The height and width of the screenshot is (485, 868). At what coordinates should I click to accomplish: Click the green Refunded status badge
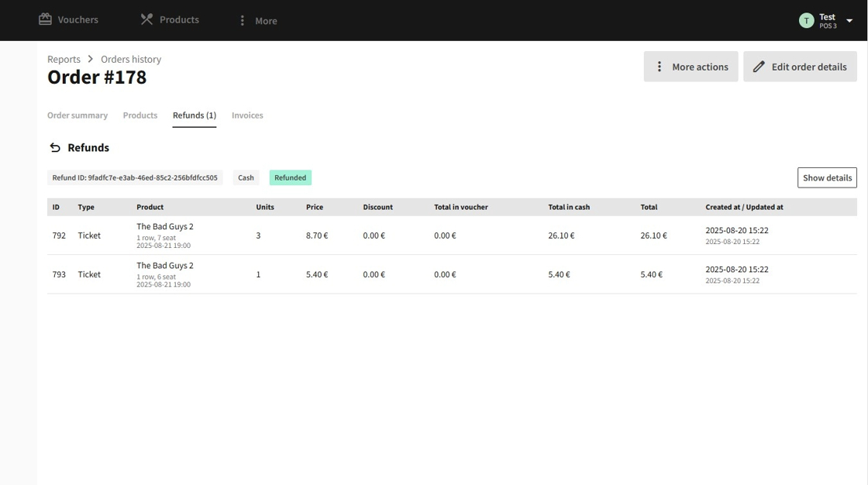291,177
